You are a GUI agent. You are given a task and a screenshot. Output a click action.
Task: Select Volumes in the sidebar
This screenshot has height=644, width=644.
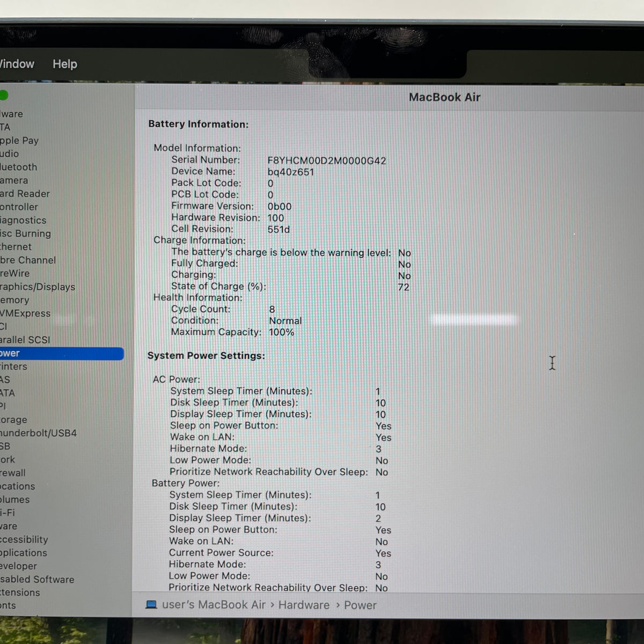click(15, 500)
